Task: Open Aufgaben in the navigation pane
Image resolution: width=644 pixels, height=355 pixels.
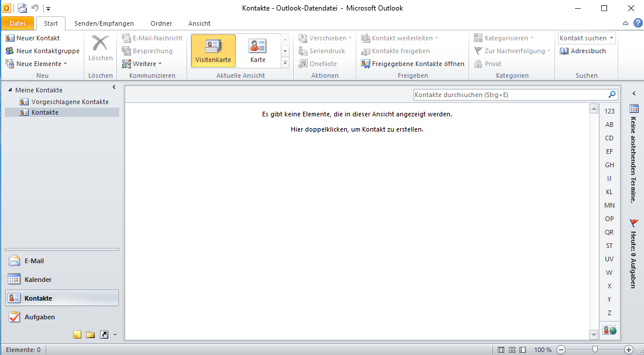Action: (x=61, y=317)
